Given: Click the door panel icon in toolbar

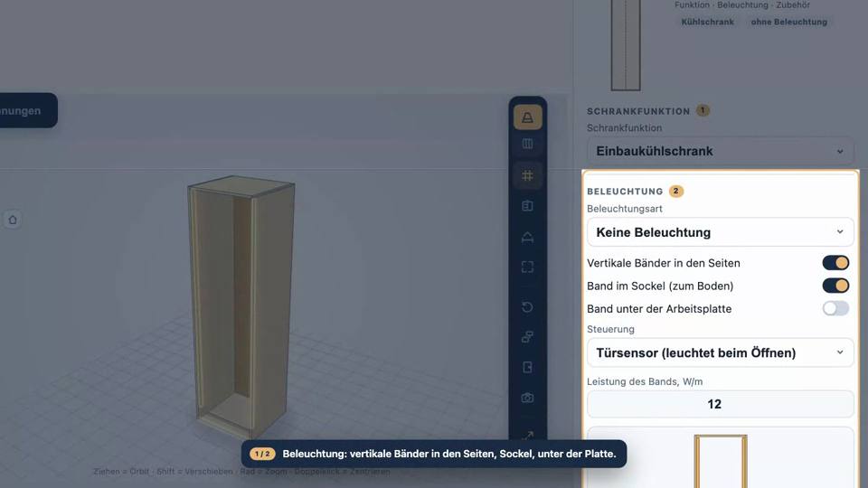Looking at the screenshot, I should (x=527, y=368).
